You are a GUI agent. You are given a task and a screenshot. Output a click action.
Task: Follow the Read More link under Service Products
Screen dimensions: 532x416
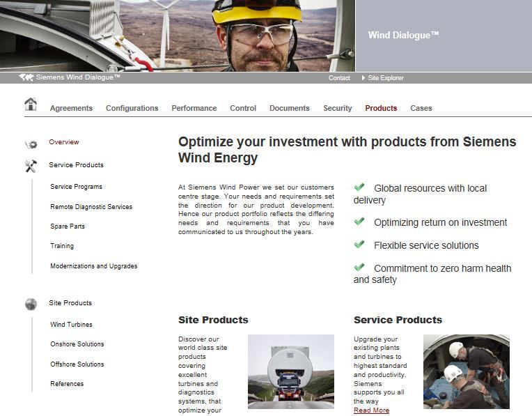371,410
